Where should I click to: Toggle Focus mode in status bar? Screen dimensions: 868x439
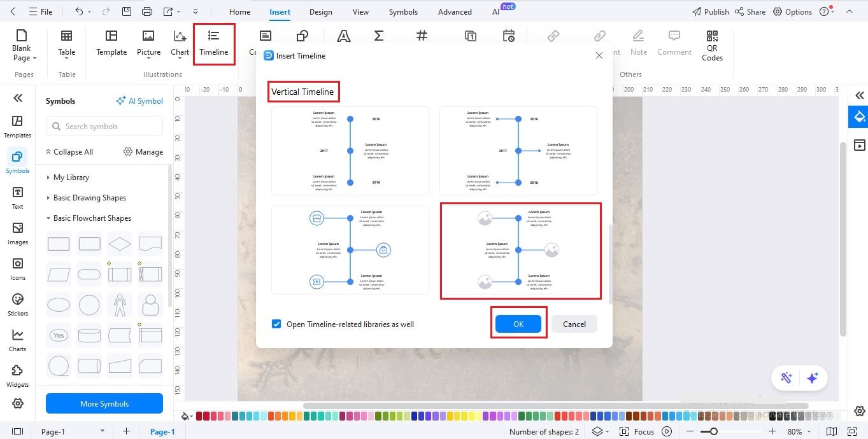pos(637,431)
